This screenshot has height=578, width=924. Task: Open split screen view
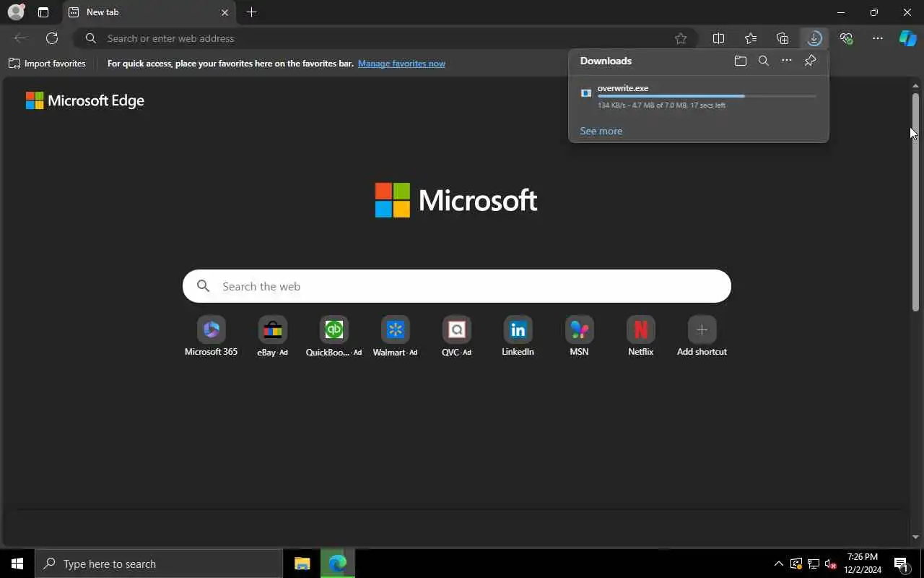718,38
